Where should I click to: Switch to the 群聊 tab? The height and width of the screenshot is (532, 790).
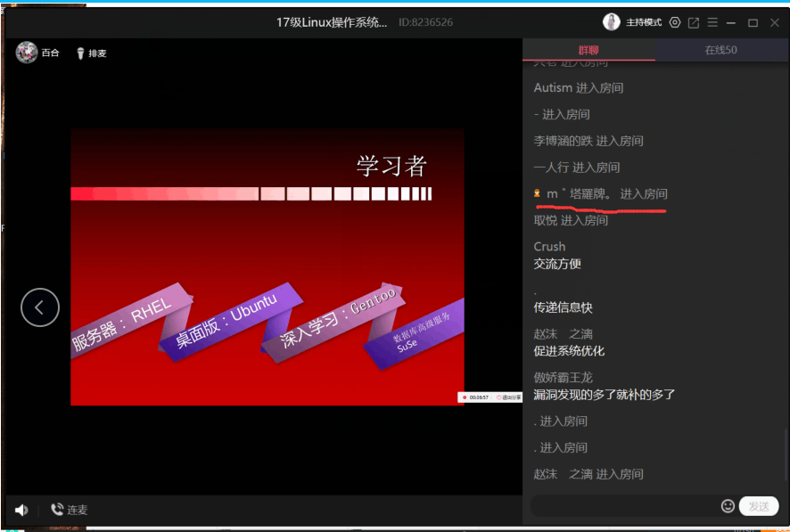click(x=588, y=50)
